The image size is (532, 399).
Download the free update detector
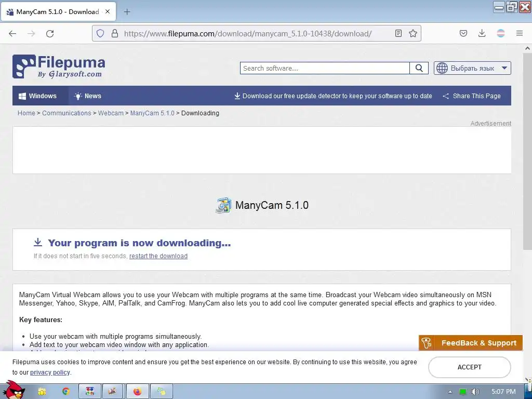(x=333, y=96)
